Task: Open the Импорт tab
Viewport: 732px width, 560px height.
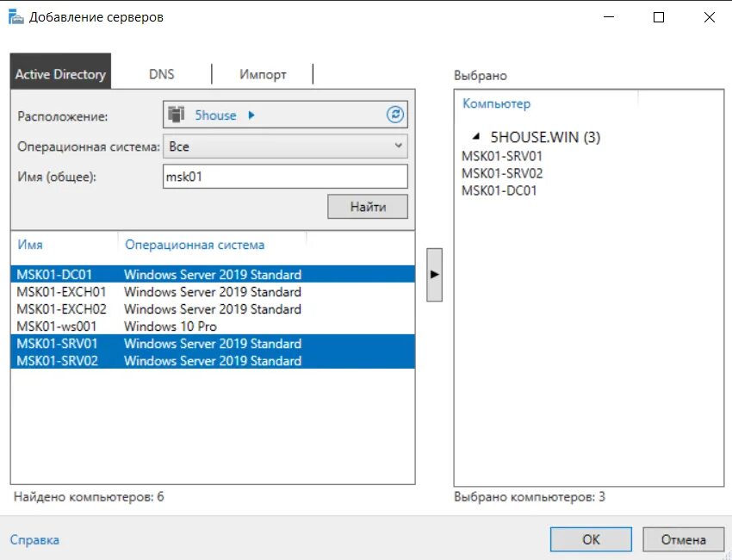Action: pyautogui.click(x=263, y=74)
